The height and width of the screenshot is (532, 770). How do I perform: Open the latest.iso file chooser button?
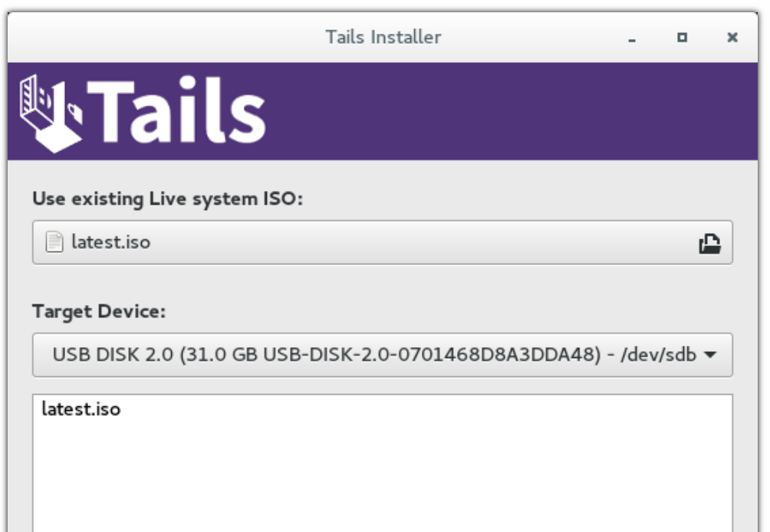tap(383, 242)
